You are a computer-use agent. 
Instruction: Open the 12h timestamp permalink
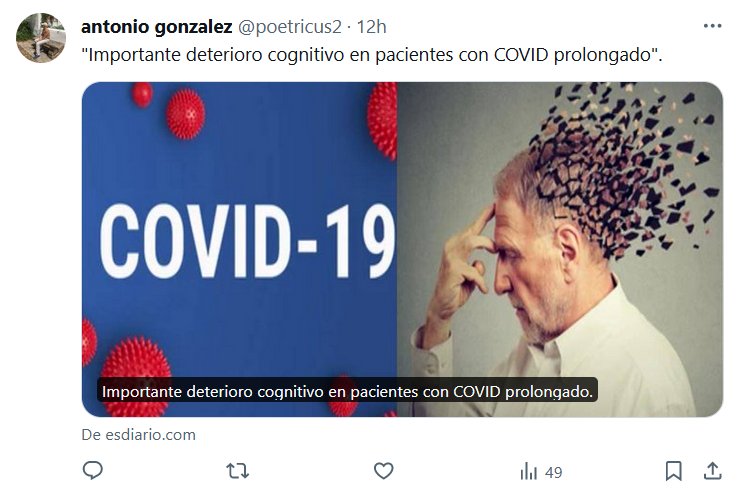click(x=371, y=27)
